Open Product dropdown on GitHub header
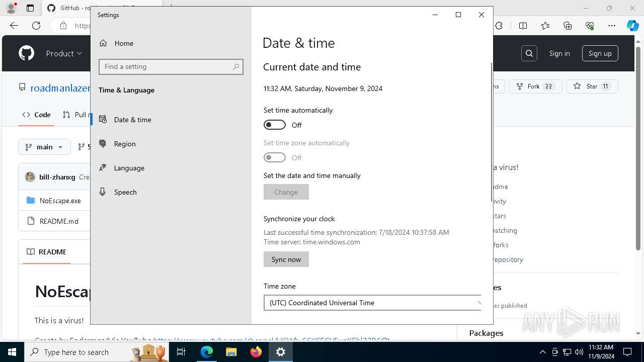Image resolution: width=644 pixels, height=362 pixels. (64, 53)
